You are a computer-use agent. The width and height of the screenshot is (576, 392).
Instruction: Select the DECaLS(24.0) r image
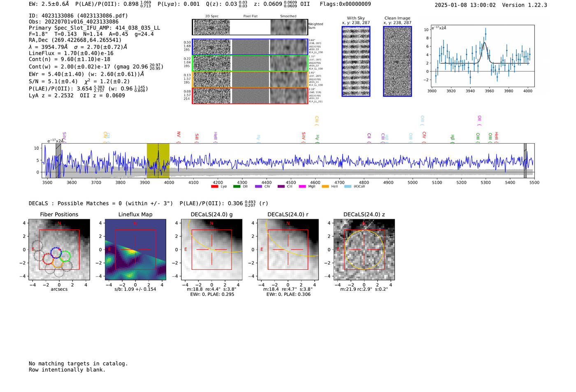point(288,249)
